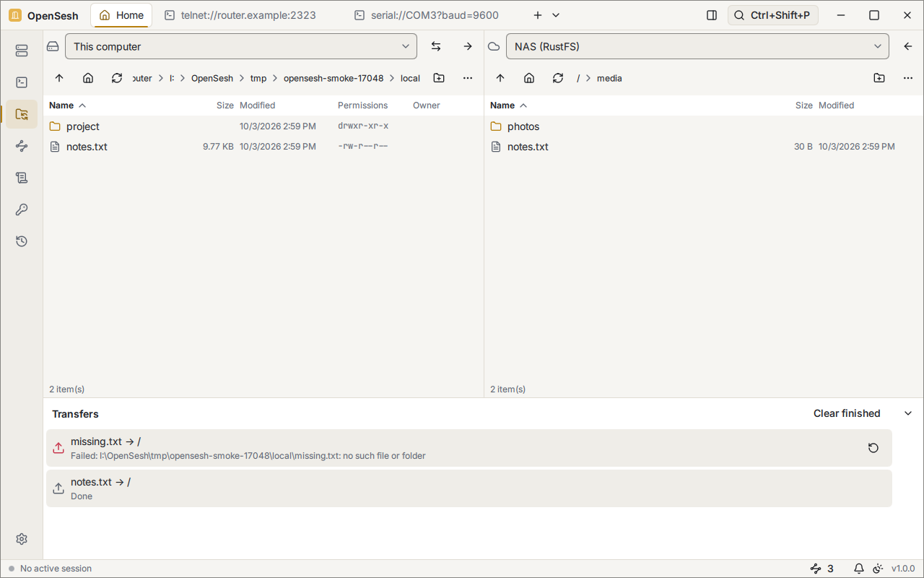Collapse the Transfers panel chevron
The image size is (924, 578).
tap(908, 413)
